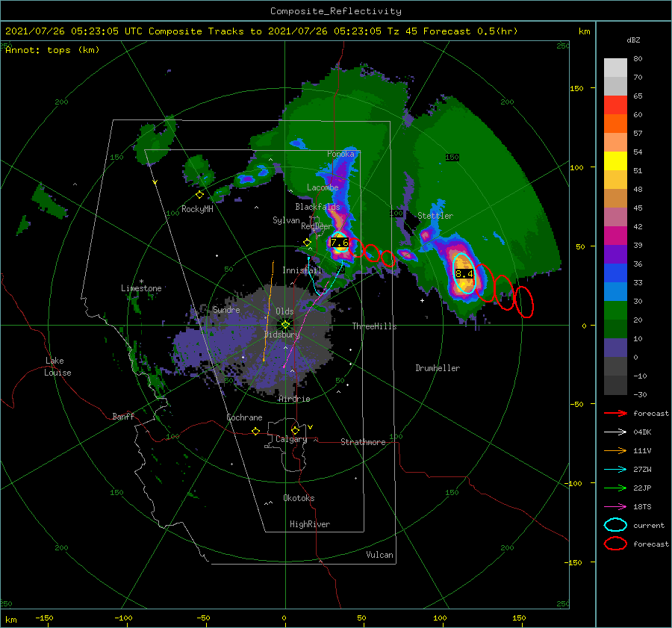Image resolution: width=672 pixels, height=628 pixels.
Task: Click the Banff map label
Action: (x=123, y=416)
